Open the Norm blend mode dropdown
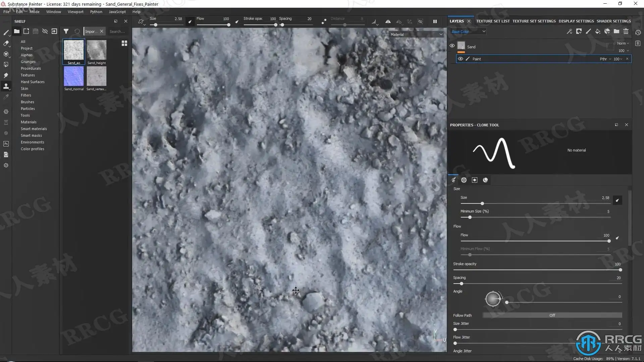 click(623, 43)
